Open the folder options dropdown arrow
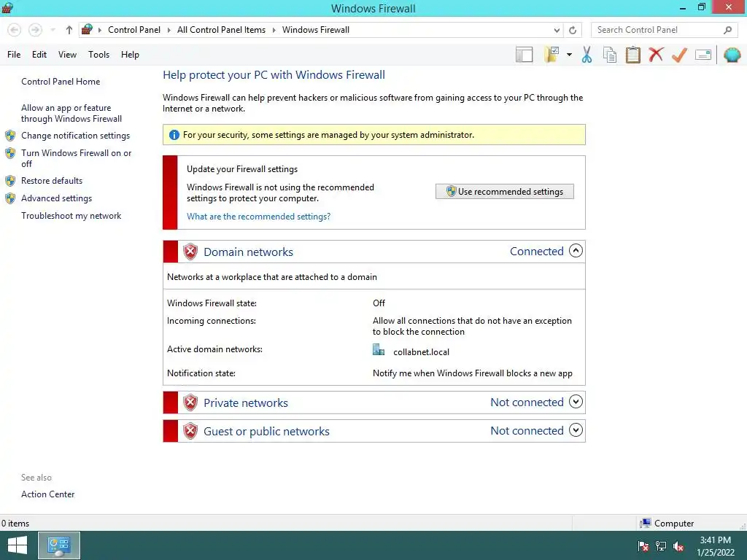This screenshot has height=560, width=747. (x=569, y=55)
